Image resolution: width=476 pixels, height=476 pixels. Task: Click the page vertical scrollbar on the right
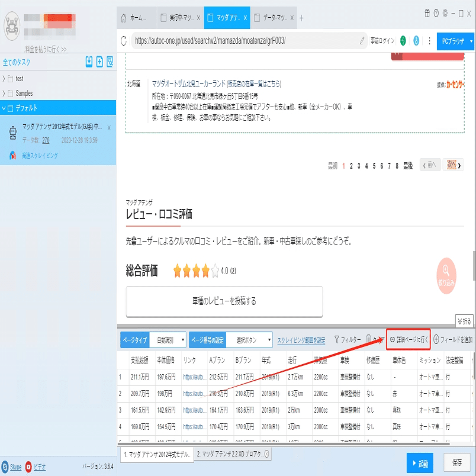pyautogui.click(x=474, y=266)
